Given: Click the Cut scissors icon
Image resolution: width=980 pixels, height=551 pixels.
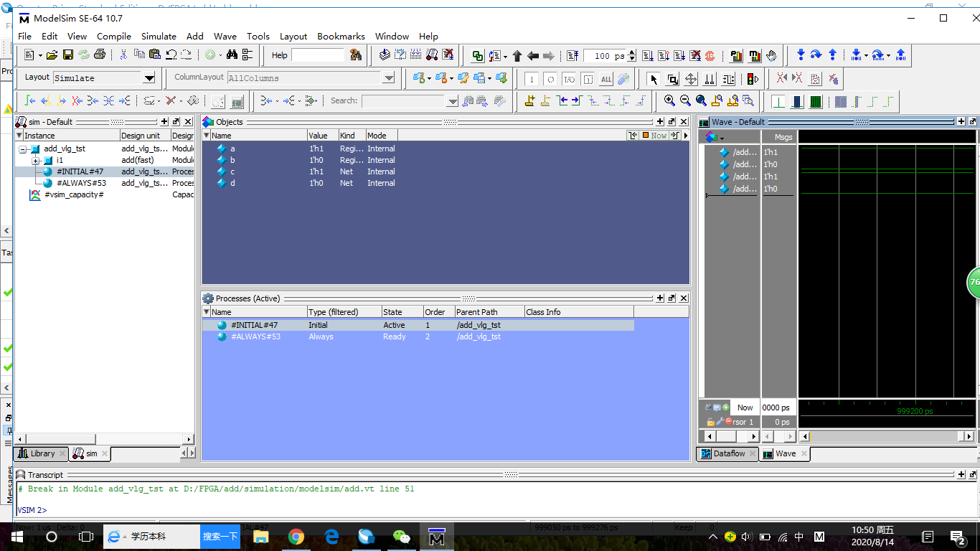Looking at the screenshot, I should 123,55.
